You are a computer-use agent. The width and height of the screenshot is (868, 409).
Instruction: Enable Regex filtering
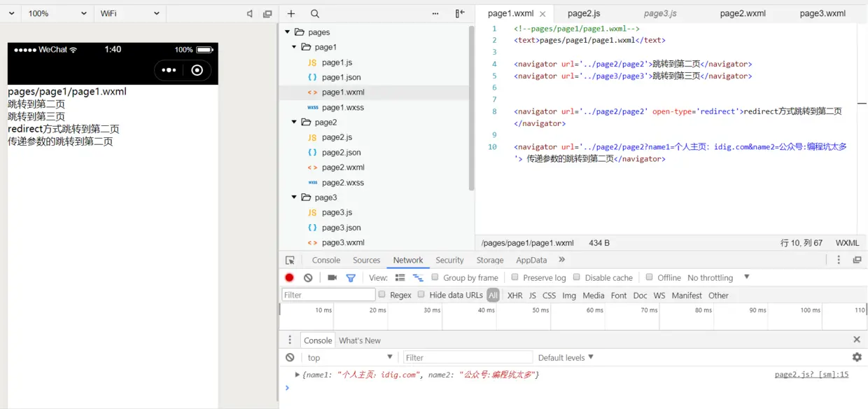[x=381, y=295]
